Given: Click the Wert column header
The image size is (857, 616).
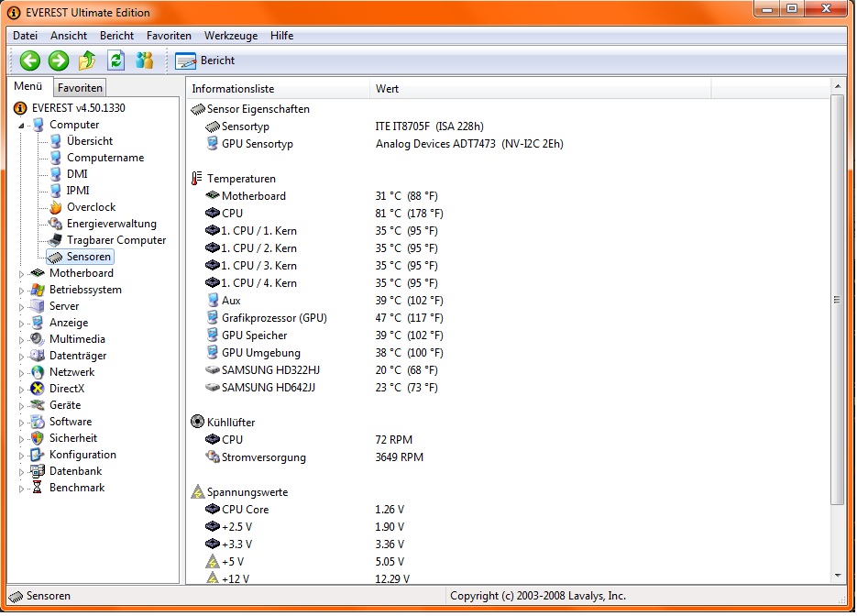Looking at the screenshot, I should (541, 89).
